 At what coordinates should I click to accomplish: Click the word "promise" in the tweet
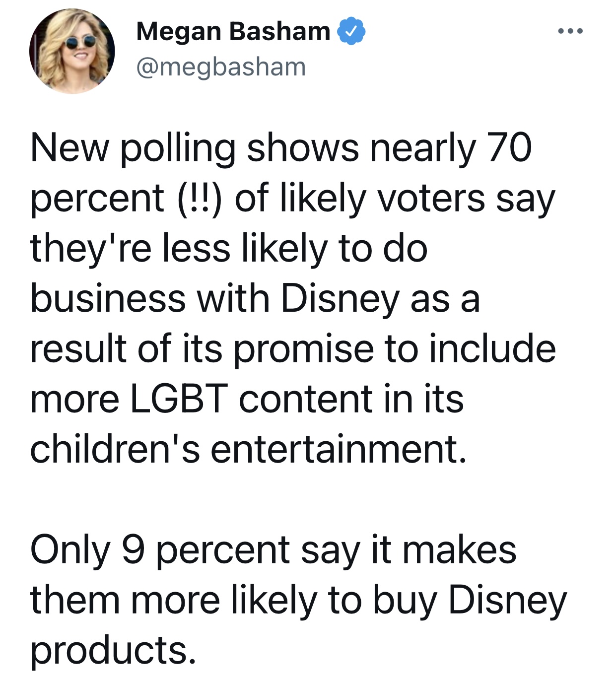(303, 349)
